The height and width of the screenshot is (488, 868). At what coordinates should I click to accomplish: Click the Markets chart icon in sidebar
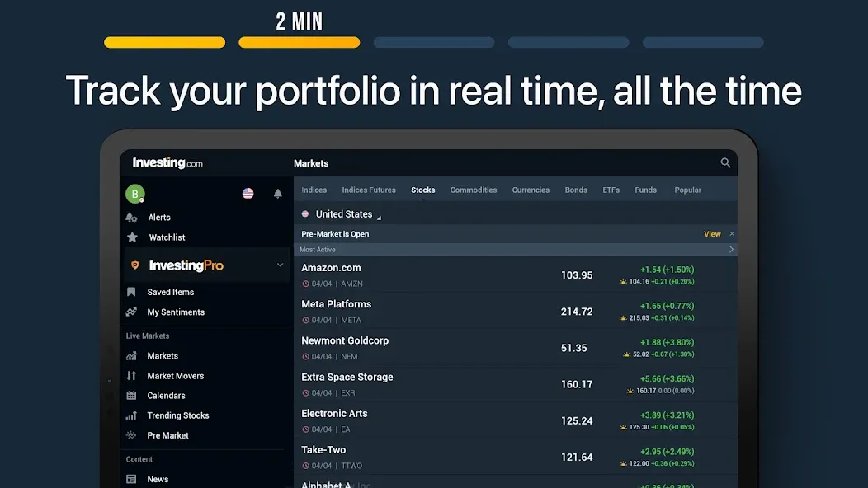[x=131, y=356]
